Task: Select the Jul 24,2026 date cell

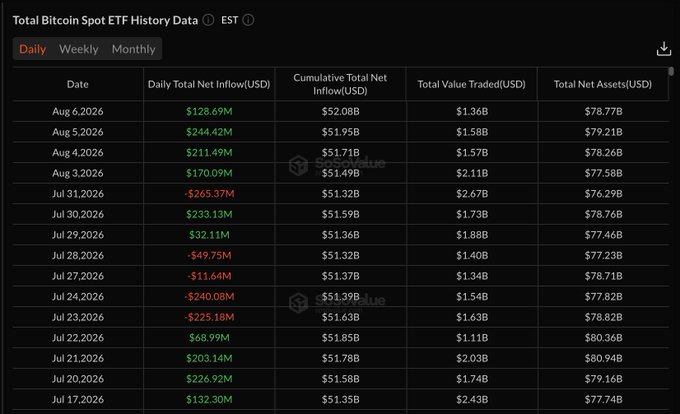Action: tap(78, 297)
